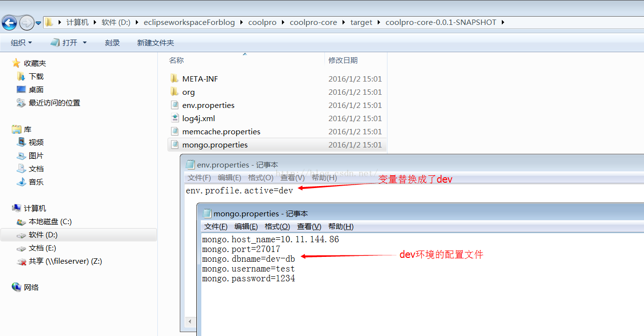644x336 pixels.
Task: Open 查看(V) menu in mongo.properties Notepad
Action: [309, 227]
